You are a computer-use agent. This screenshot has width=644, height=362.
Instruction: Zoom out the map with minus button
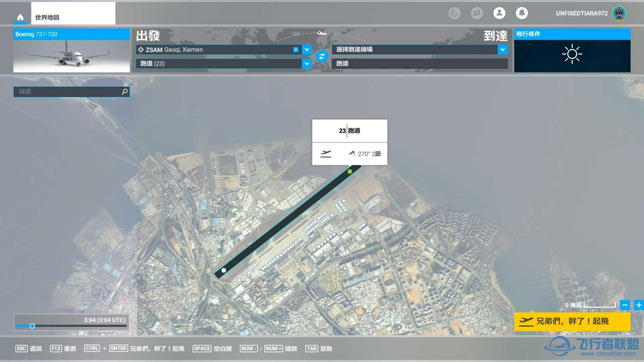click(625, 305)
